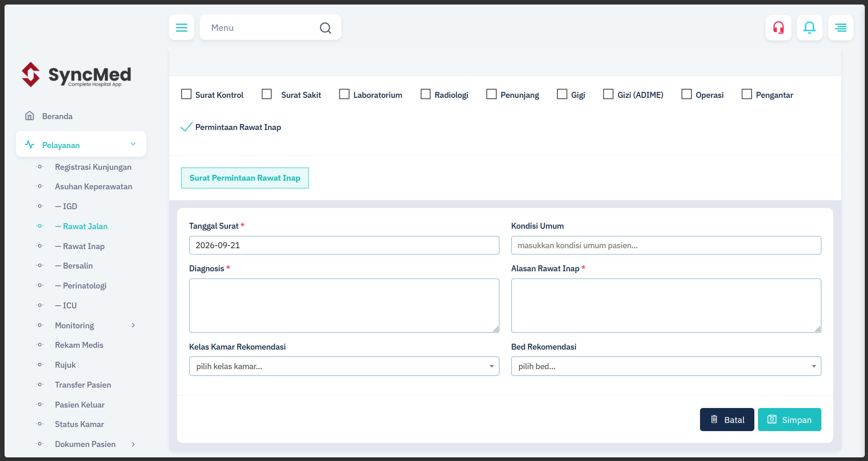This screenshot has height=461, width=868.
Task: Click the trash icon on Batal
Action: tap(714, 419)
